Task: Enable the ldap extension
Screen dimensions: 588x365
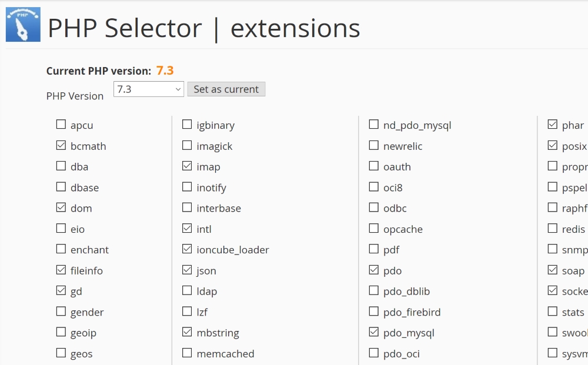Action: tap(187, 290)
